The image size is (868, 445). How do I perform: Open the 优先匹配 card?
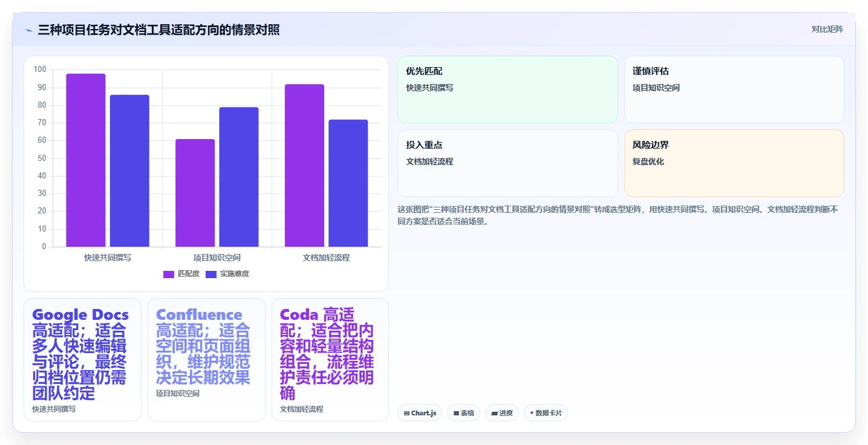[x=507, y=89]
